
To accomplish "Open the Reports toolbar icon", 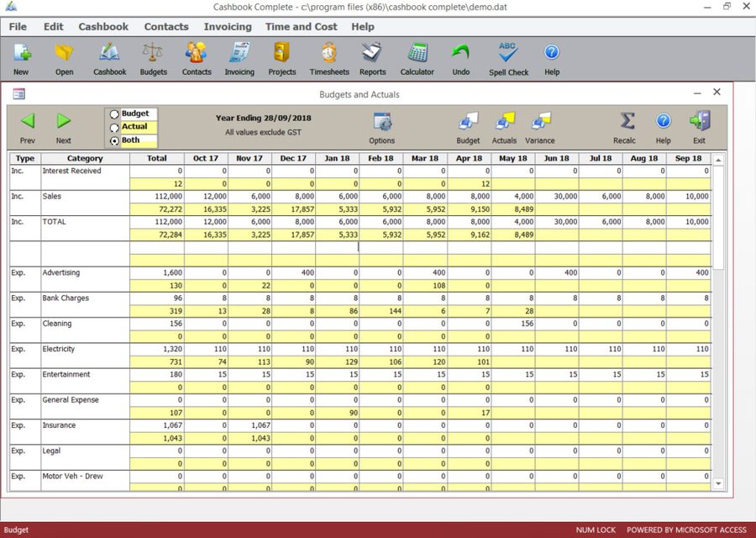I will 372,53.
